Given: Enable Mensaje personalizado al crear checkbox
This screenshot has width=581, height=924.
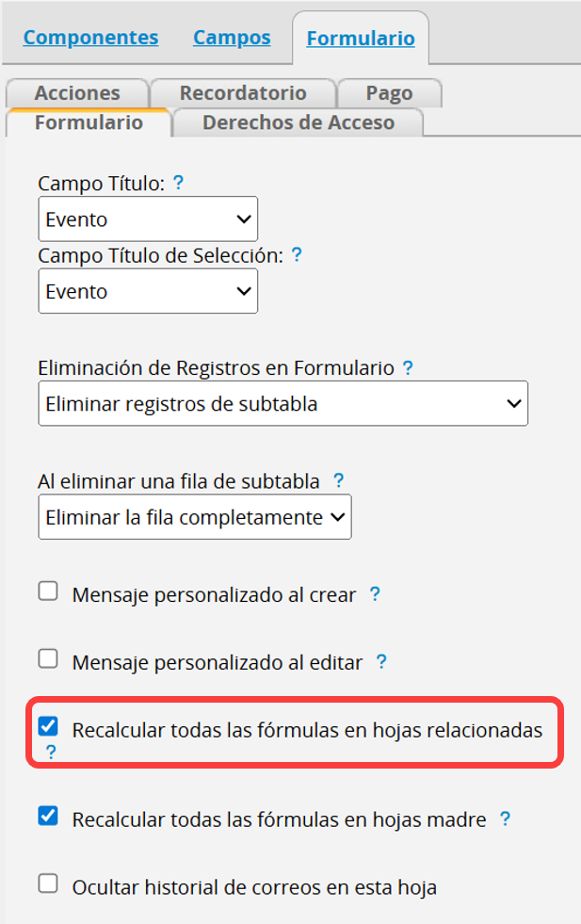Looking at the screenshot, I should click(x=48, y=592).
